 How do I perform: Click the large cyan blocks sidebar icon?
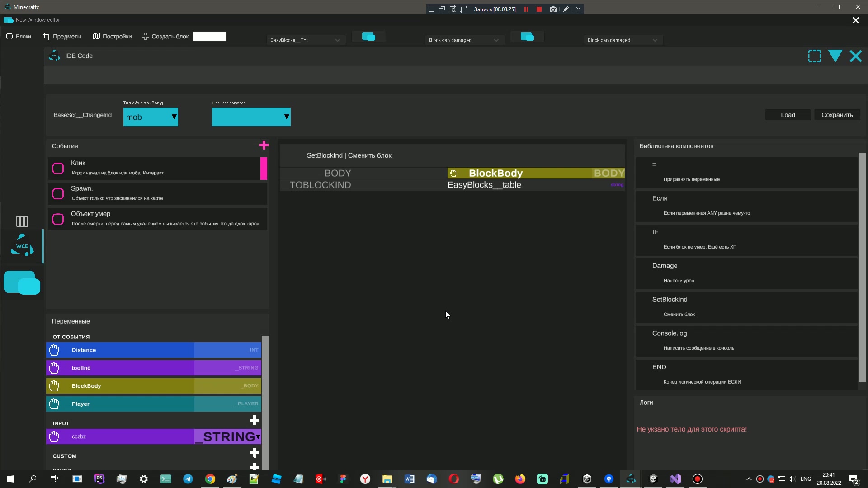[x=22, y=283]
